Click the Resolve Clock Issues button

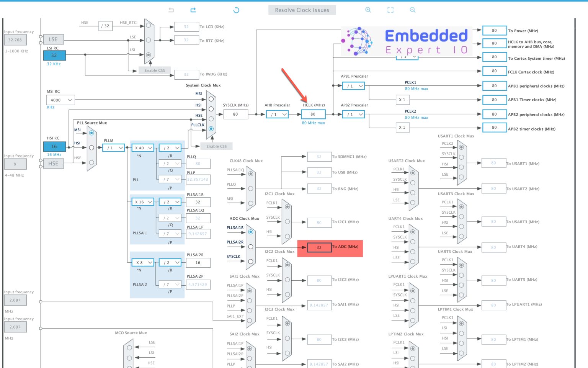click(302, 10)
